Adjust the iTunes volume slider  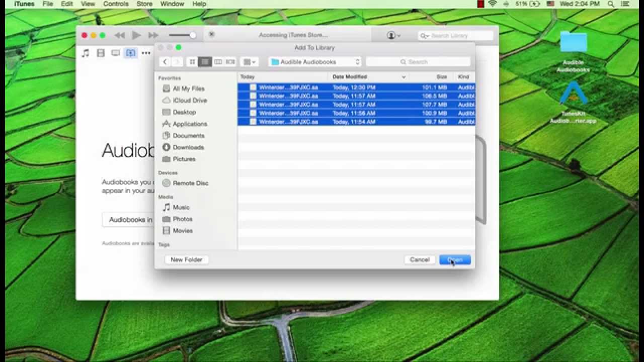(183, 35)
